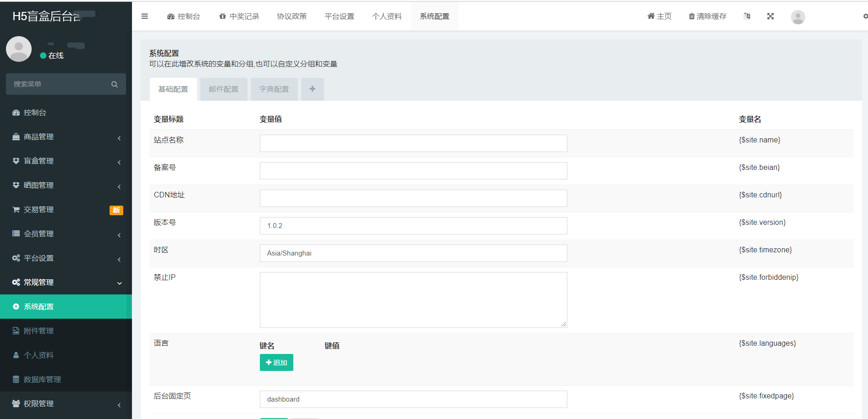The width and height of the screenshot is (868, 419).
Task: Switch to the 字典配置 tab
Action: 274,89
